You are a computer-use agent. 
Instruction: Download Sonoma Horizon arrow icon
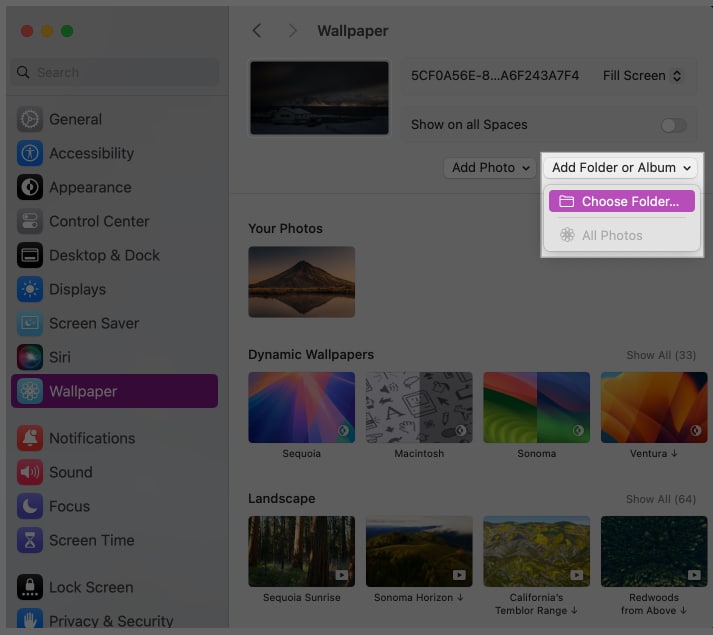tap(460, 597)
